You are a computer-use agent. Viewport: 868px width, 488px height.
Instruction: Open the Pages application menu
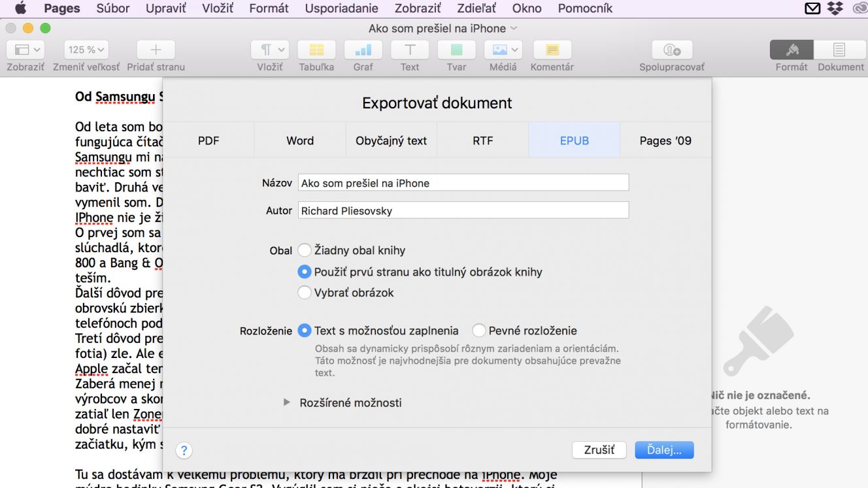click(62, 8)
